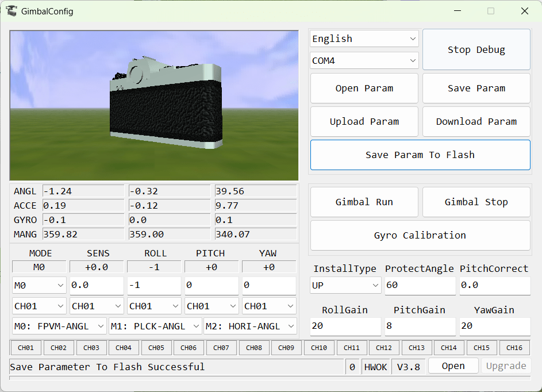
Task: Toggle the CH16 channel indicator button
Action: click(x=514, y=348)
